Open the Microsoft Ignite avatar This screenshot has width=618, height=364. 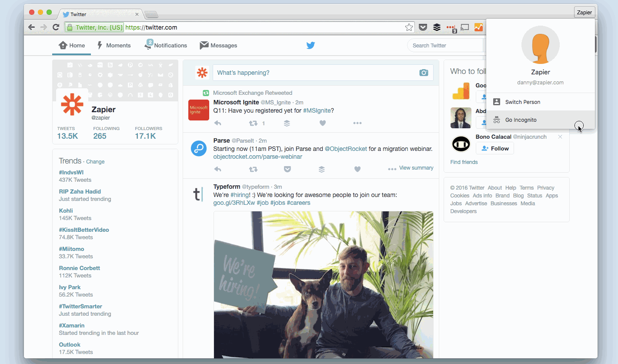coord(199,110)
